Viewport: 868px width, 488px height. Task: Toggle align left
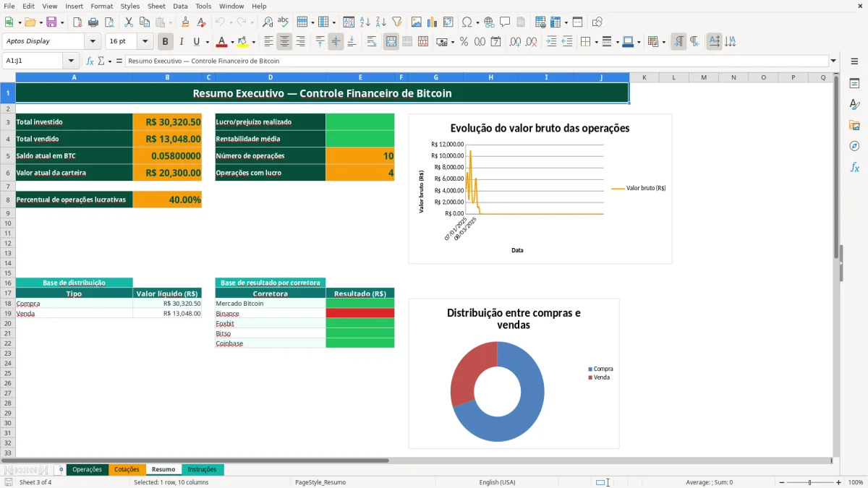(268, 42)
